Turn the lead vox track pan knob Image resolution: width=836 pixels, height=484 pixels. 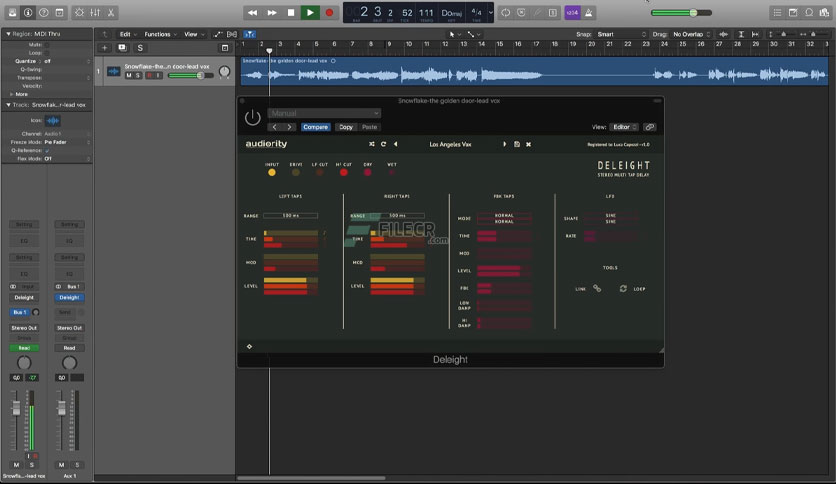pos(224,71)
